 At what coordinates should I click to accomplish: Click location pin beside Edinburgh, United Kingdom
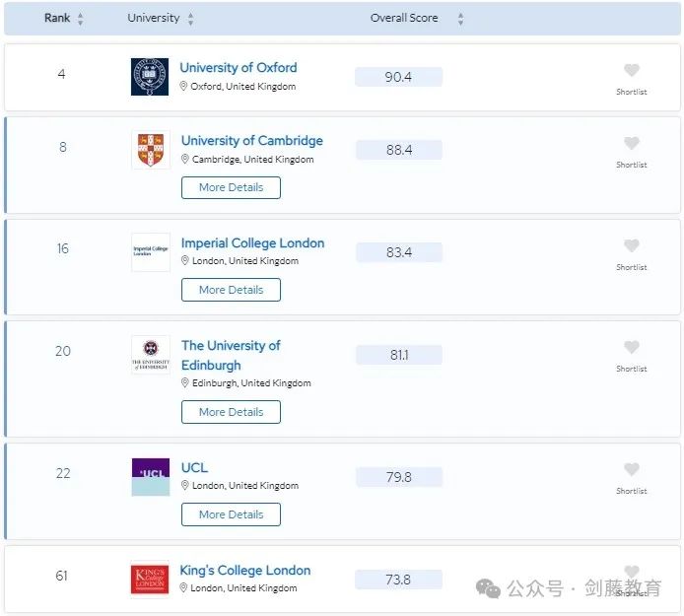185,383
